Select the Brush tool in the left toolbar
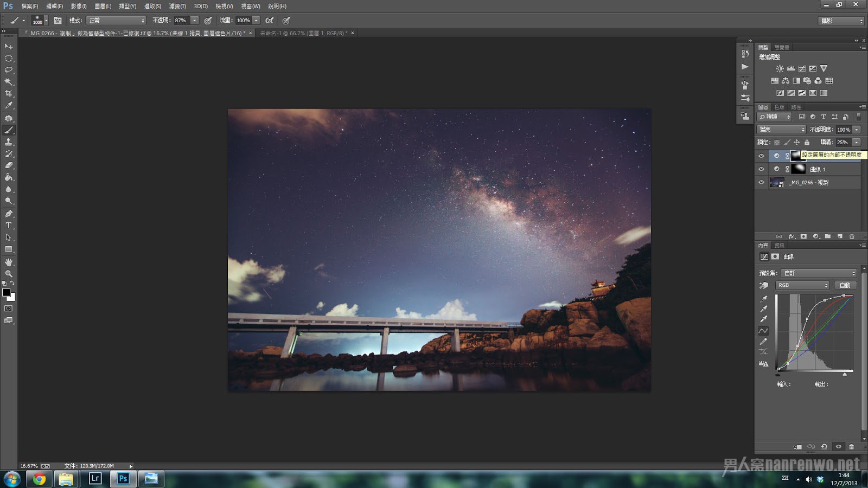Viewport: 868px width, 488px height. pos(9,130)
